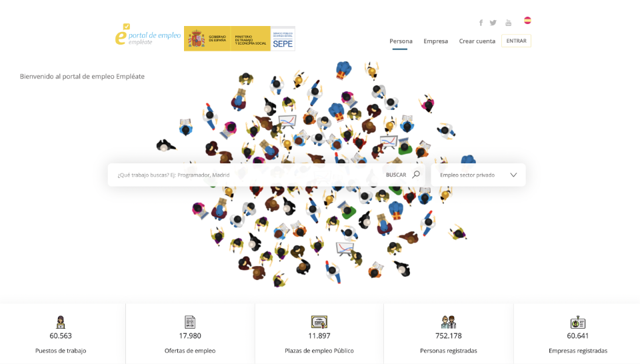Switch to the Persona tab
640x364 pixels.
(401, 41)
